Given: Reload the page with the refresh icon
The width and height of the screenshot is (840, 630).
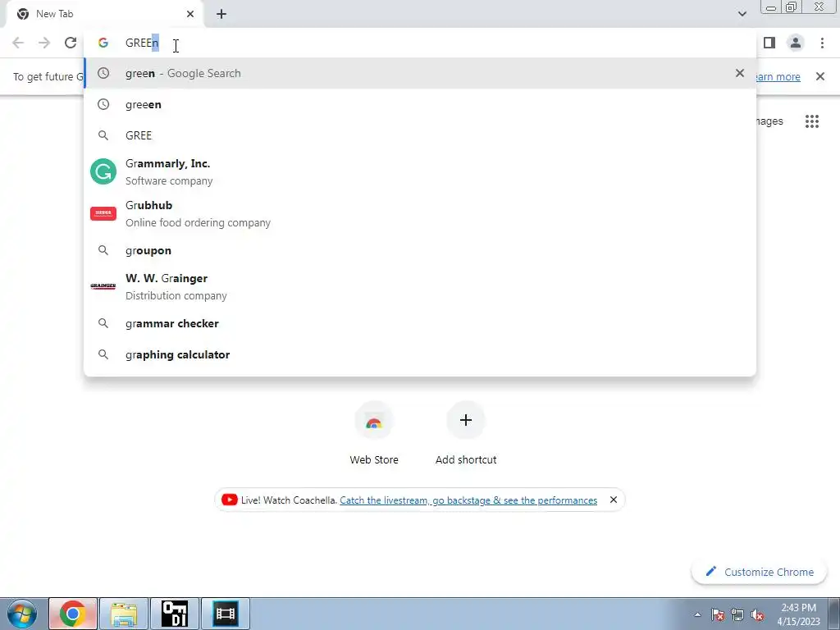Looking at the screenshot, I should [71, 43].
